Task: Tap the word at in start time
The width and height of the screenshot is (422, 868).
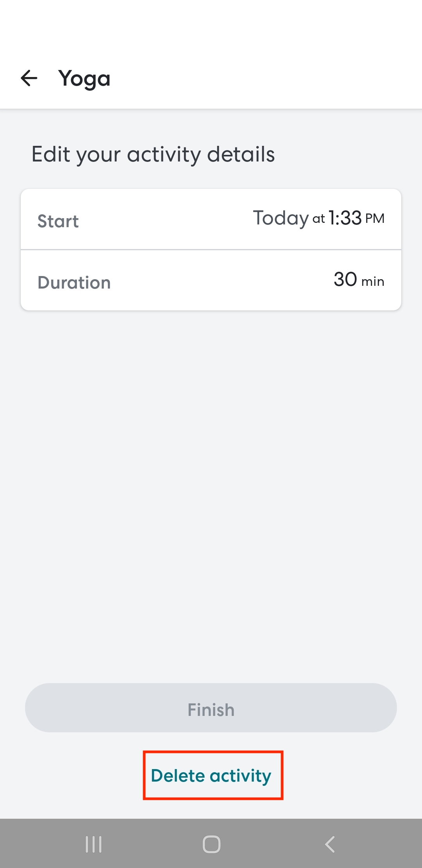Action: tap(318, 219)
